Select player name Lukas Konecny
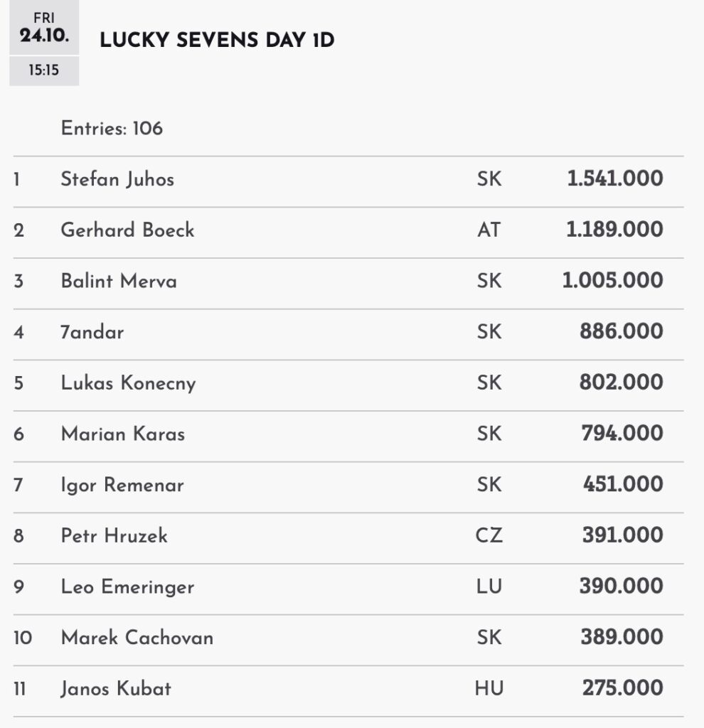This screenshot has width=704, height=728. tap(128, 383)
